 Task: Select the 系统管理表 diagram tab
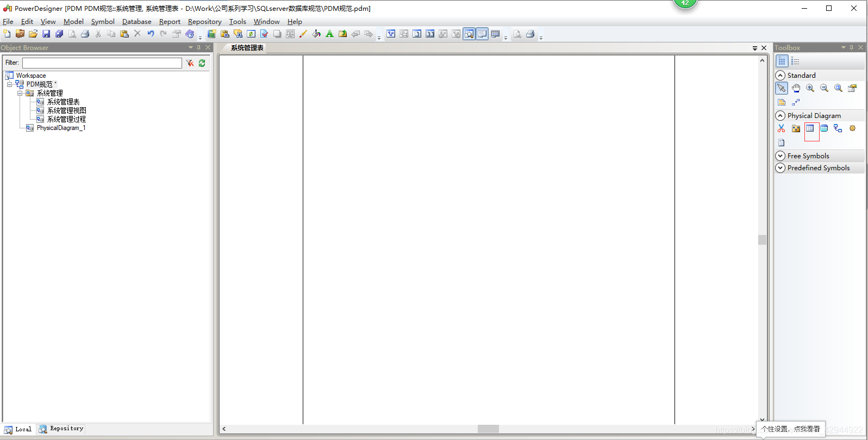point(247,48)
